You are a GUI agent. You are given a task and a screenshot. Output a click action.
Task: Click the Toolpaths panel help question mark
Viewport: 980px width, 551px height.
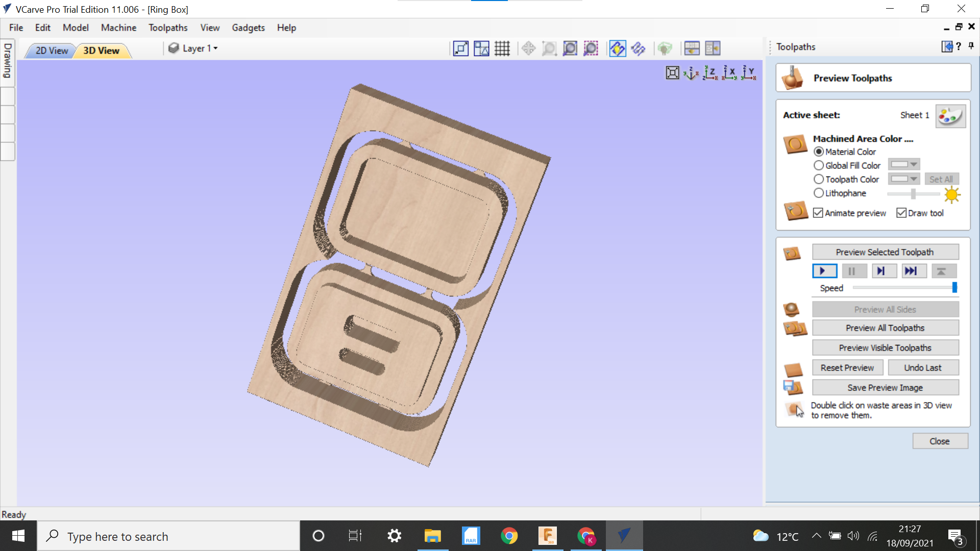[x=959, y=46]
